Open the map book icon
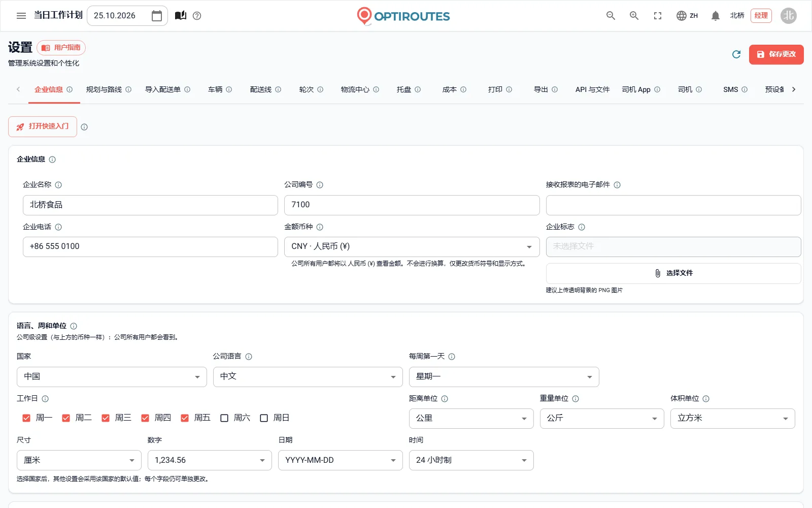Viewport: 812px width, 508px height. pyautogui.click(x=181, y=16)
